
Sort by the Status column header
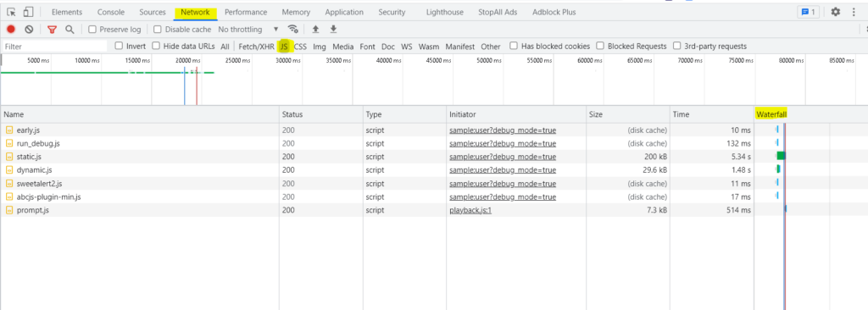[320, 114]
